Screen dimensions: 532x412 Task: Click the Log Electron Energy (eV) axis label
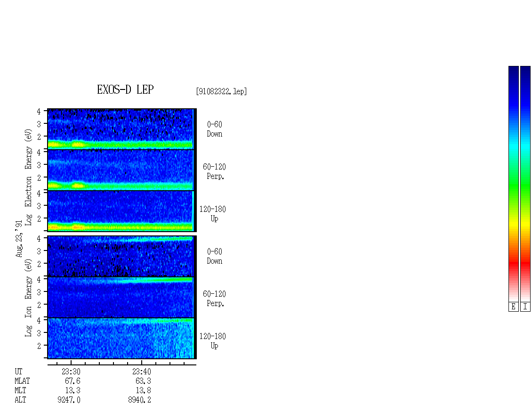coord(28,177)
